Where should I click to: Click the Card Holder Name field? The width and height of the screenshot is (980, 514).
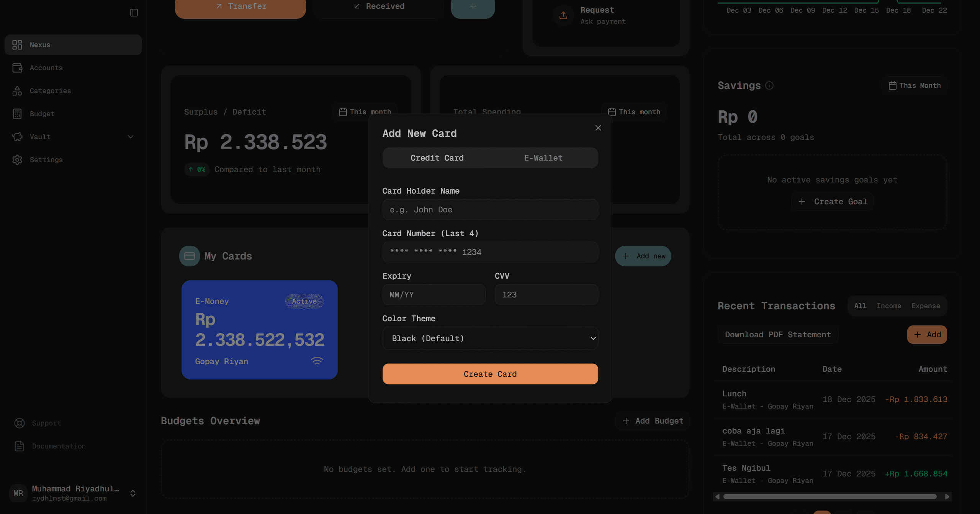pyautogui.click(x=490, y=210)
